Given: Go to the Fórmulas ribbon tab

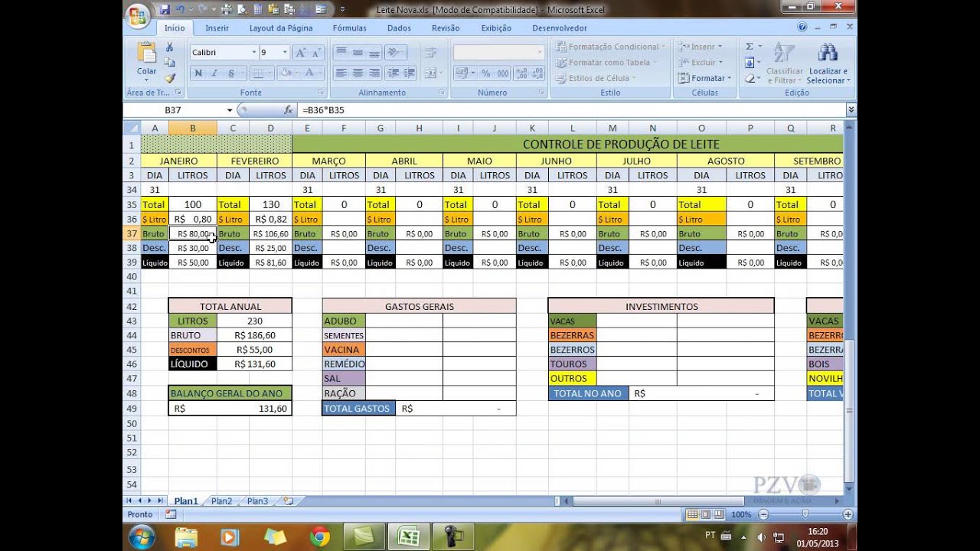Looking at the screenshot, I should click(x=349, y=28).
